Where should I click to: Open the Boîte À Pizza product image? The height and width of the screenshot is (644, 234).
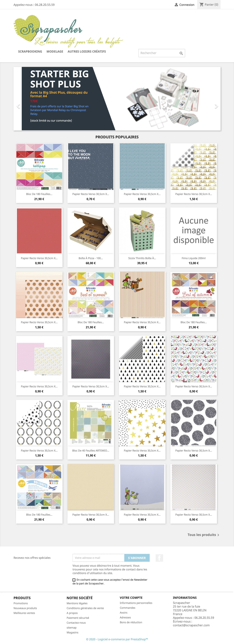(91, 231)
